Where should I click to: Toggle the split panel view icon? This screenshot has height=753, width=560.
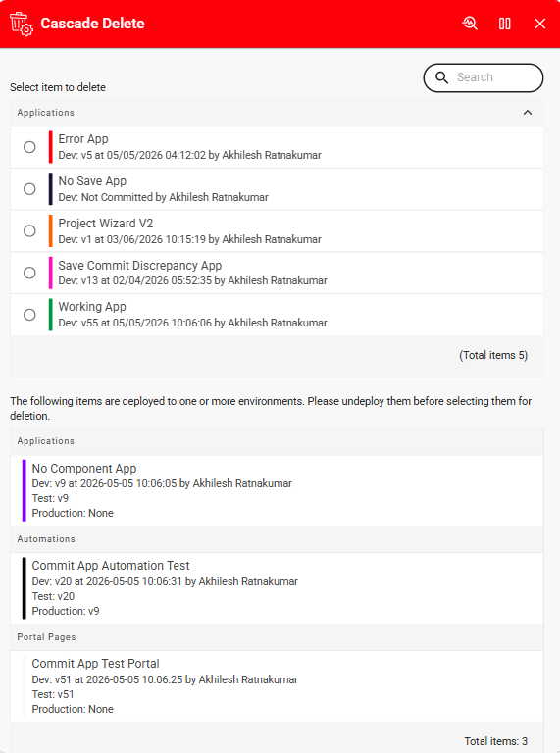505,24
